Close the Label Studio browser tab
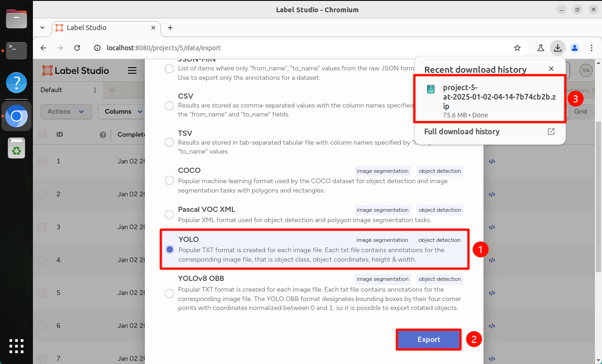Screen dimensions: 602x364 [153, 28]
